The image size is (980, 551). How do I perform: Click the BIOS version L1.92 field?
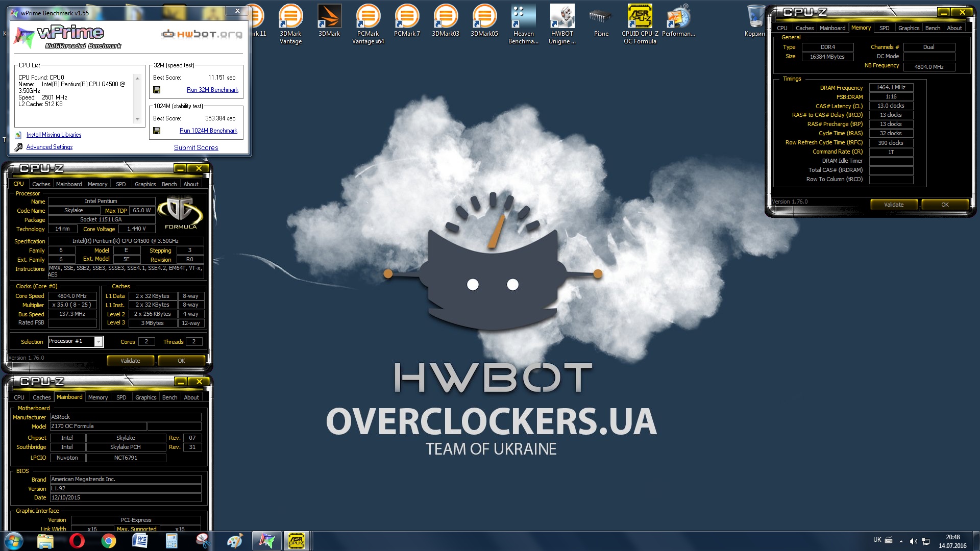[x=126, y=489]
